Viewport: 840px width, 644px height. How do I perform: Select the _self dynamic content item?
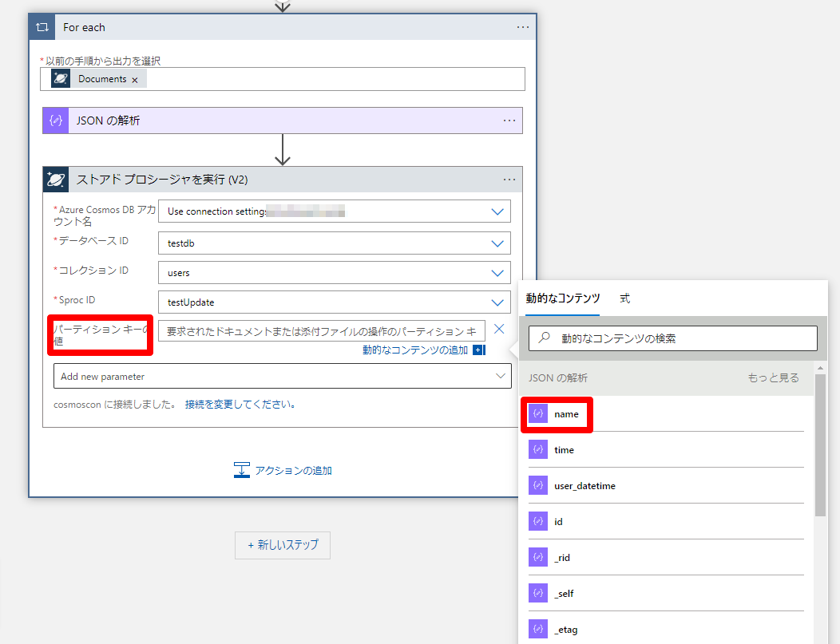[666, 593]
